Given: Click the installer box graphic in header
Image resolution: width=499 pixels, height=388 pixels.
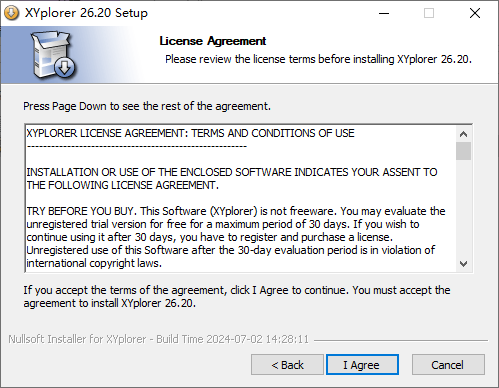Looking at the screenshot, I should (54, 55).
